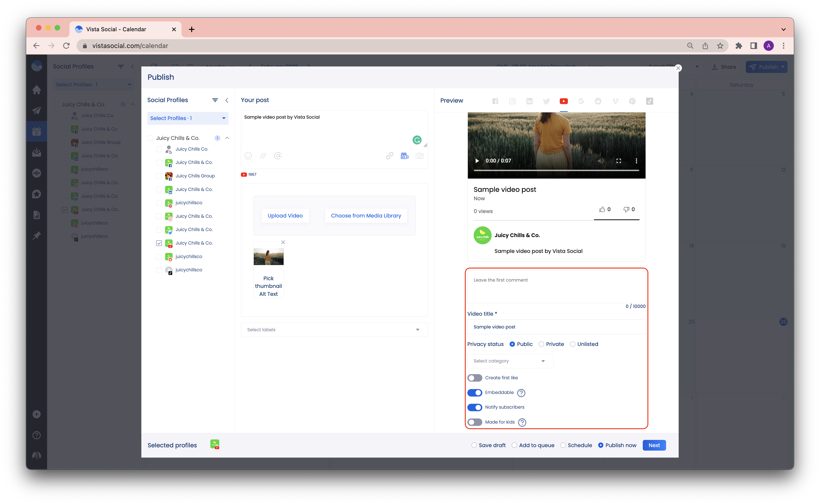This screenshot has width=820, height=504.
Task: Add a link with the chain icon
Action: tap(389, 156)
